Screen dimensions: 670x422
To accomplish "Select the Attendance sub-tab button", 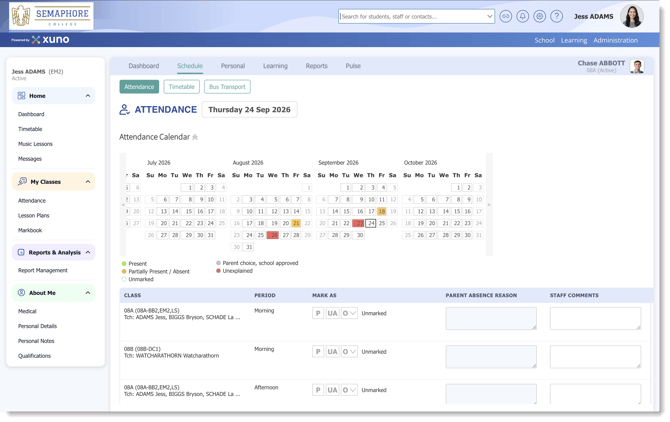I will 139,87.
